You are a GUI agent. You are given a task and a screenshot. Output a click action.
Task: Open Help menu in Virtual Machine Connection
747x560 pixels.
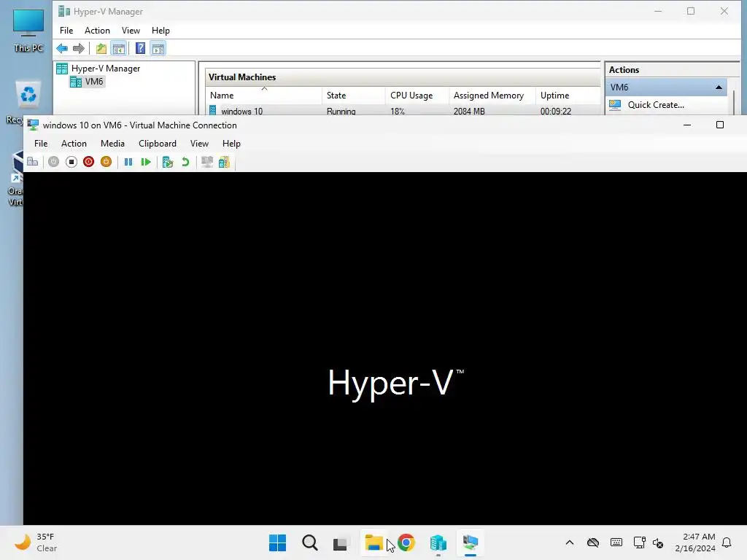pos(231,144)
